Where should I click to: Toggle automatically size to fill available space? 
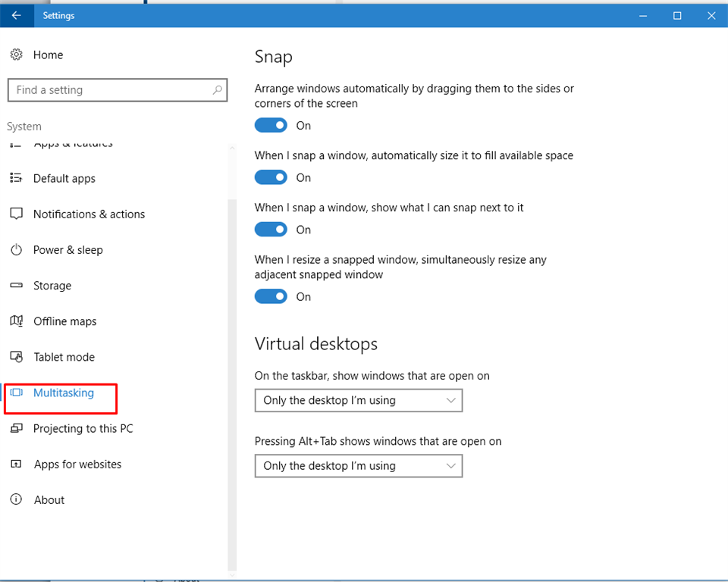(x=271, y=177)
